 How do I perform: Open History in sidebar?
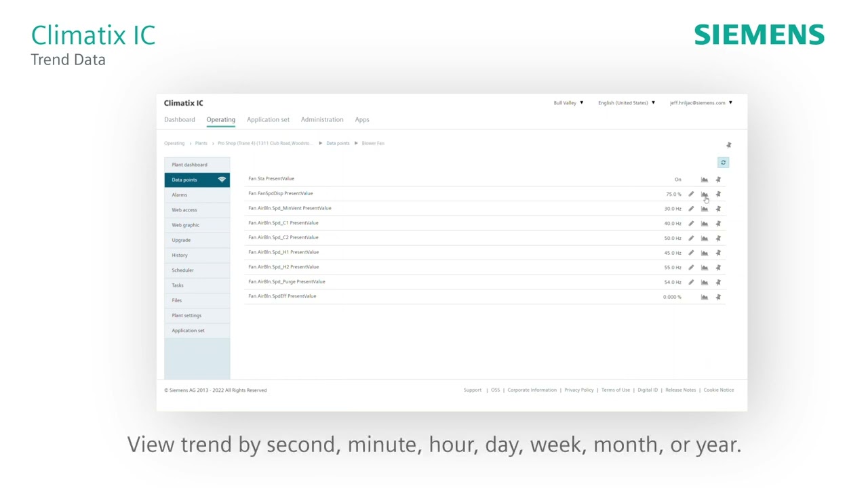(197, 256)
